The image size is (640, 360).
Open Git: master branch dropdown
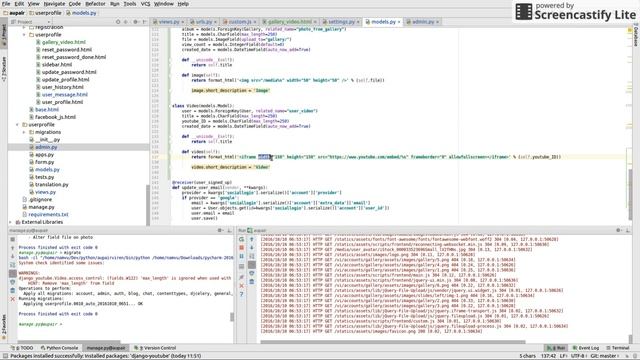605,356
